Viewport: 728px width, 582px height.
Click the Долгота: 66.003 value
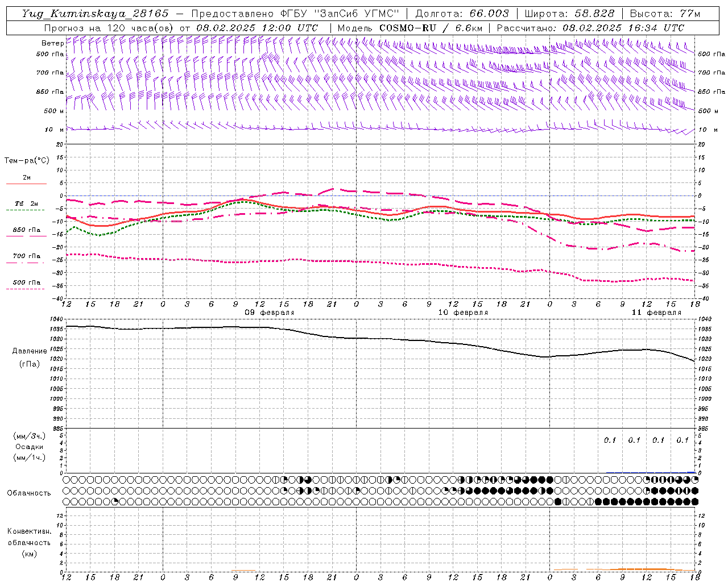(462, 14)
